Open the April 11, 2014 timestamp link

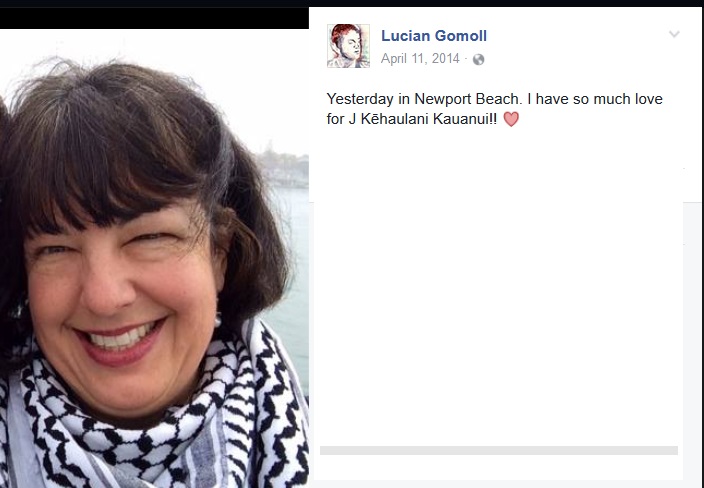[420, 59]
